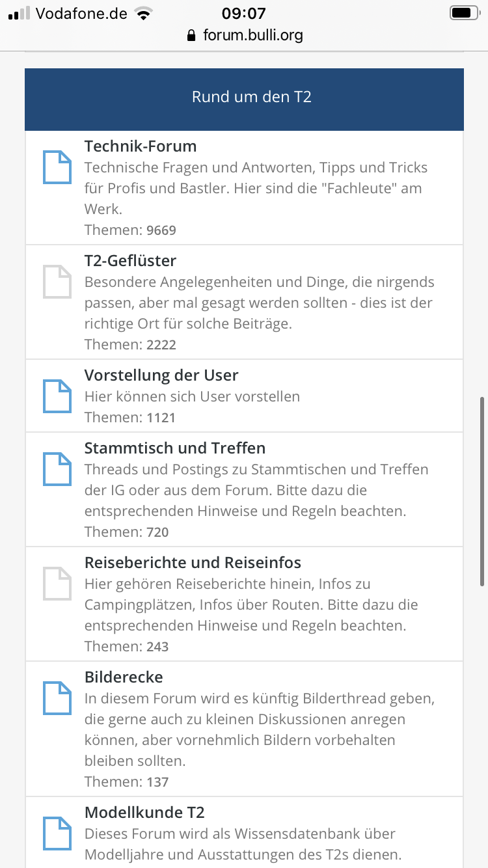Tap the 09:07 clock in status bar
This screenshot has height=868, width=488.
pyautogui.click(x=243, y=13)
